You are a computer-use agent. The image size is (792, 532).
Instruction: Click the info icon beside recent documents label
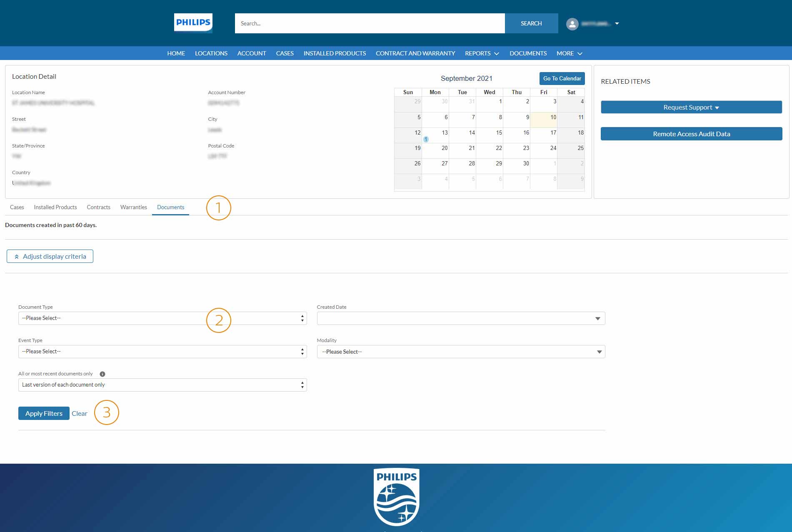[102, 374]
